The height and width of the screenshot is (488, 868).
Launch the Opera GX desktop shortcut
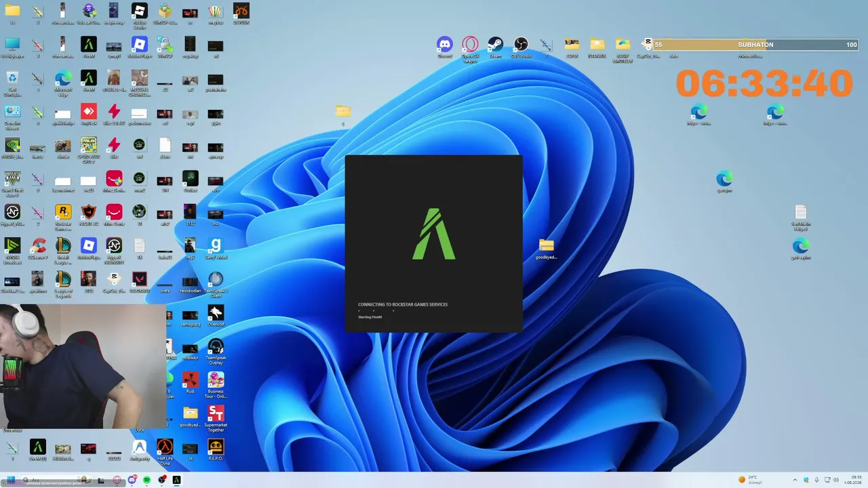coord(470,49)
